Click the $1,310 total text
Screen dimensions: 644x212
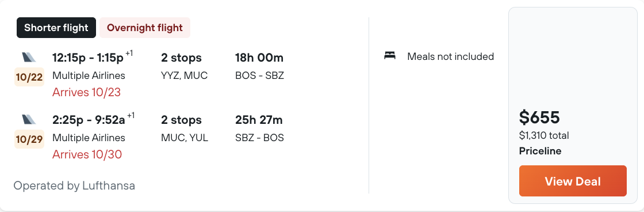(544, 135)
